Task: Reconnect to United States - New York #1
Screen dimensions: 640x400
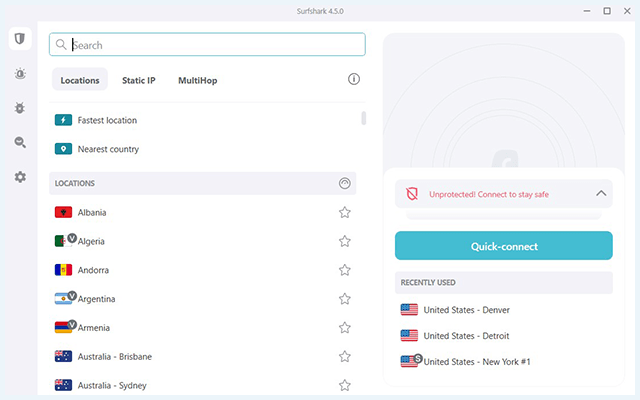Action: click(x=477, y=362)
